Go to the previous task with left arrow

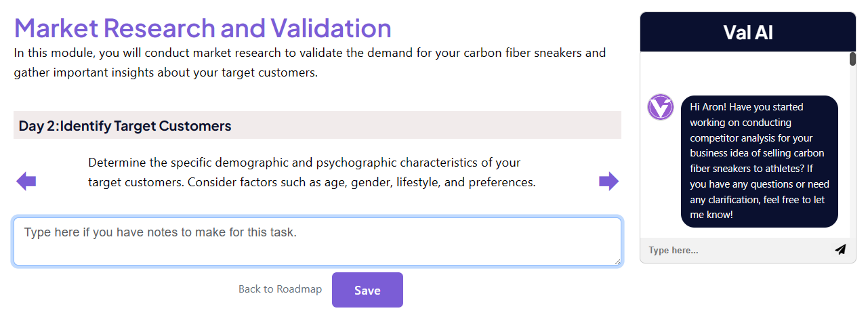26,182
